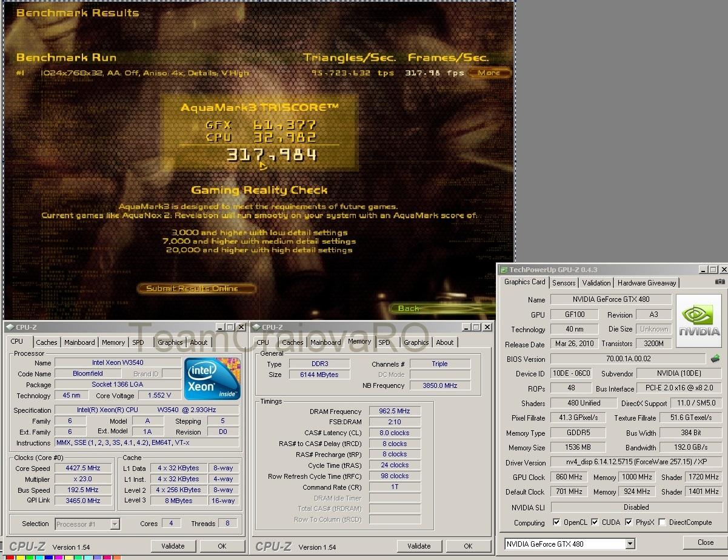Click More next to frames per second
This screenshot has height=560, width=728.
pyautogui.click(x=489, y=73)
